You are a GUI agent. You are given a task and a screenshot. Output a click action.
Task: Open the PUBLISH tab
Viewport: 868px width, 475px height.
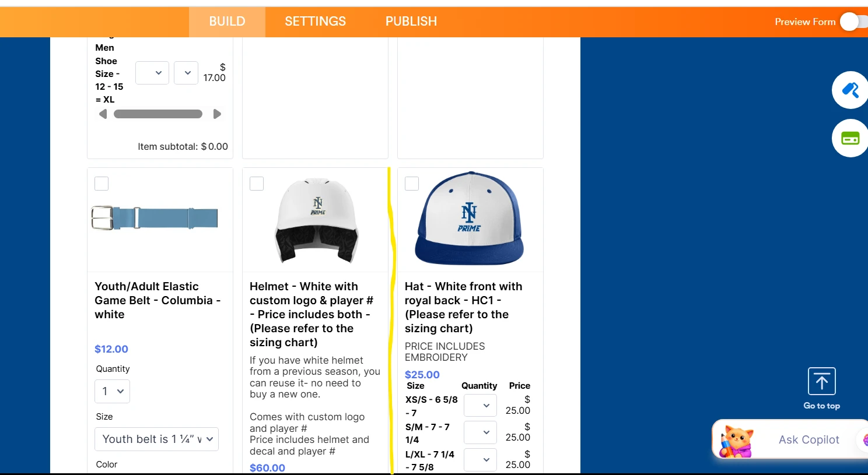pos(411,22)
